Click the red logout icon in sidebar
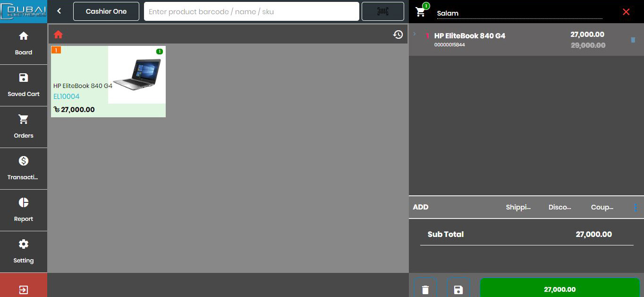The height and width of the screenshot is (297, 644). 24,289
